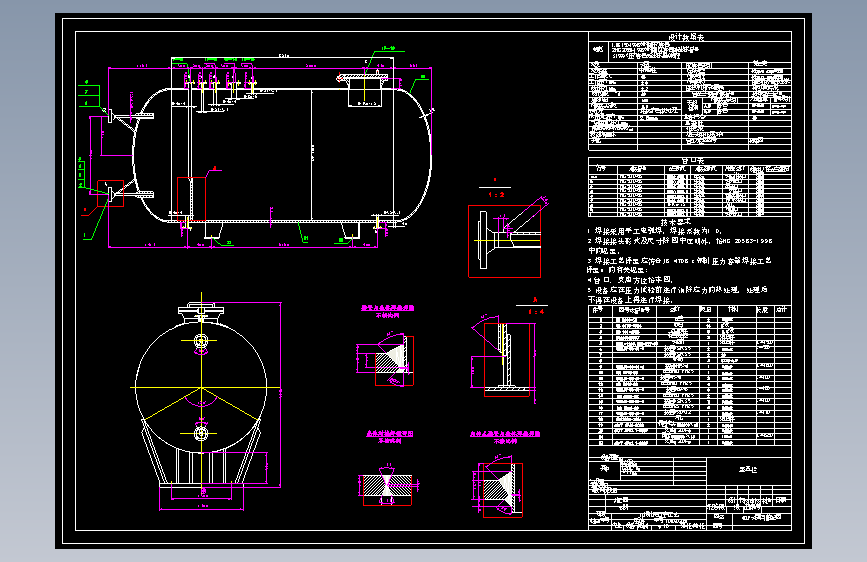
Task: Click the parts list table header row
Action: click(x=690, y=310)
